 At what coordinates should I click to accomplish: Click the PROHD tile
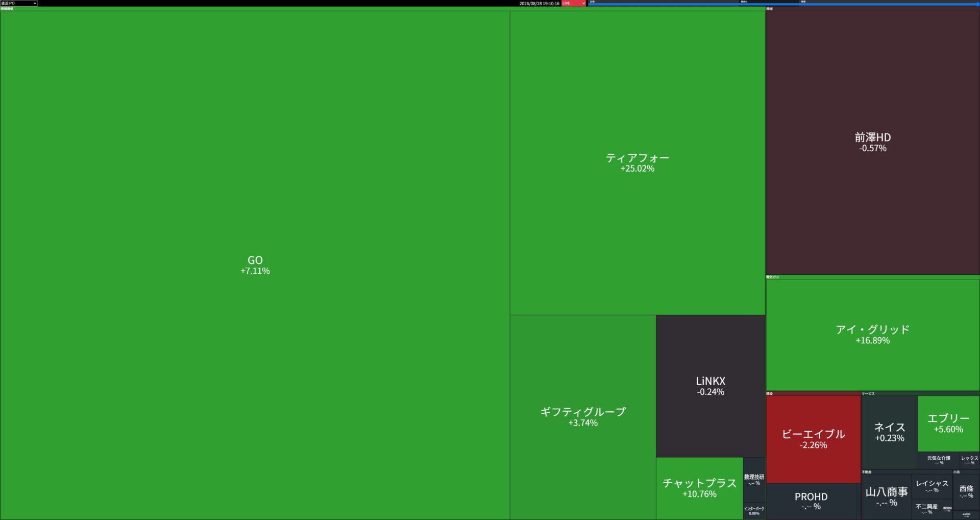click(811, 501)
